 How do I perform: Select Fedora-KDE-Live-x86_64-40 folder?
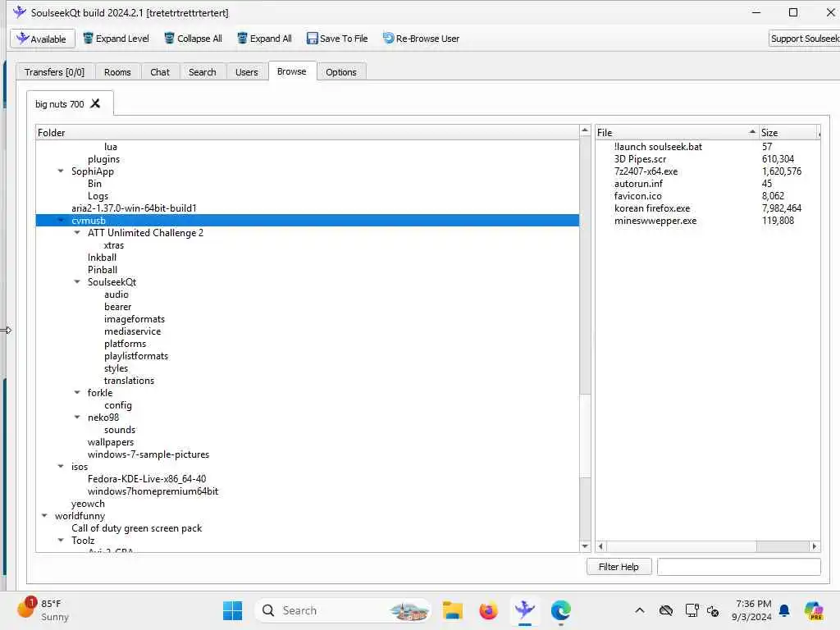(147, 479)
